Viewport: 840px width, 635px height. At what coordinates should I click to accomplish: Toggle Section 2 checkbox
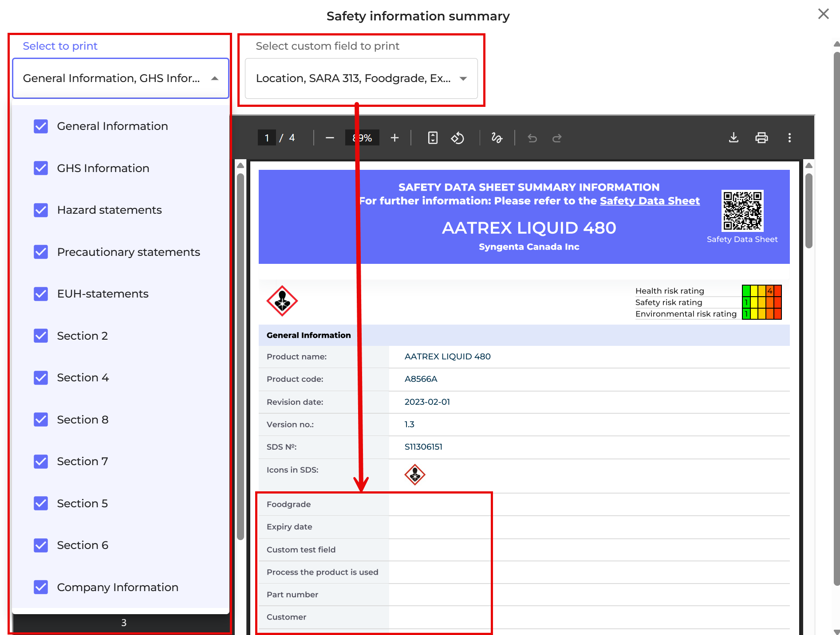(41, 336)
